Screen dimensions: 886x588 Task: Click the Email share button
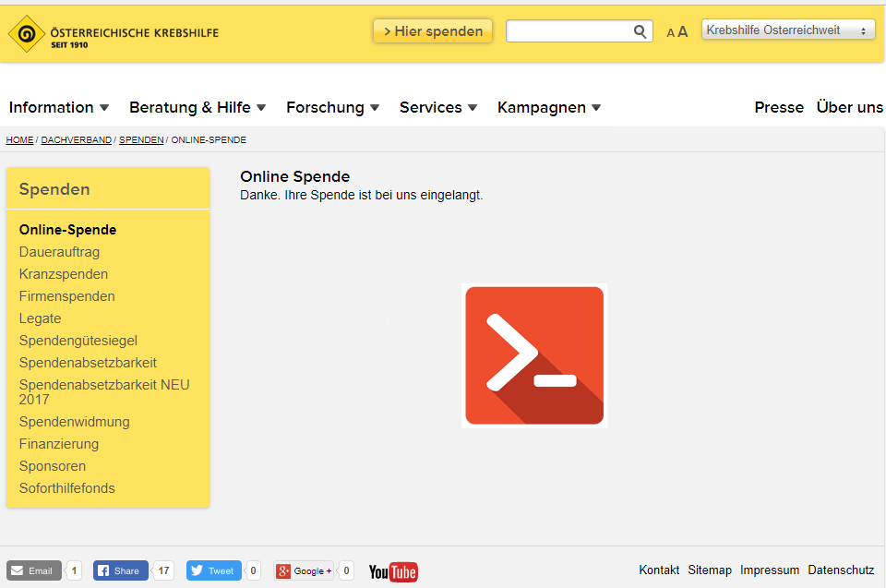click(x=34, y=570)
